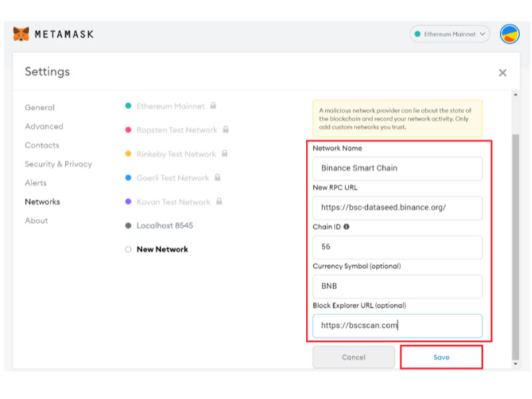Click the New RPC URL label
This screenshot has width=532, height=399.
pyautogui.click(x=335, y=188)
